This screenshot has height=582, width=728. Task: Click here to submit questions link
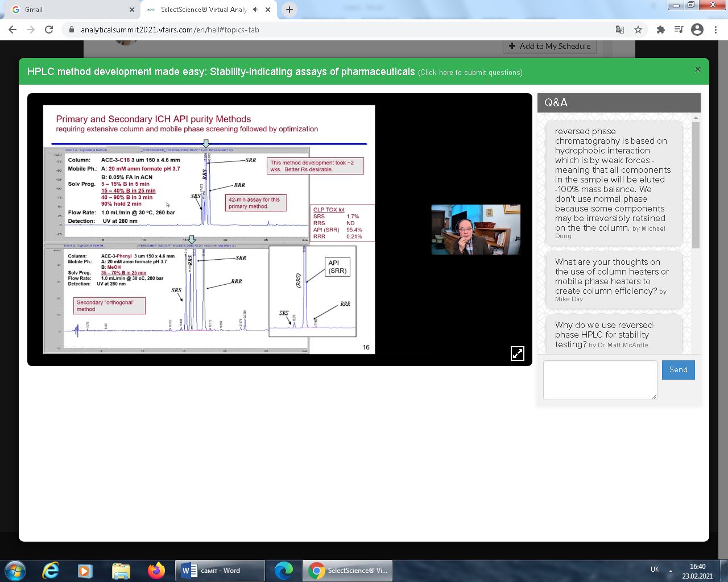(x=470, y=73)
